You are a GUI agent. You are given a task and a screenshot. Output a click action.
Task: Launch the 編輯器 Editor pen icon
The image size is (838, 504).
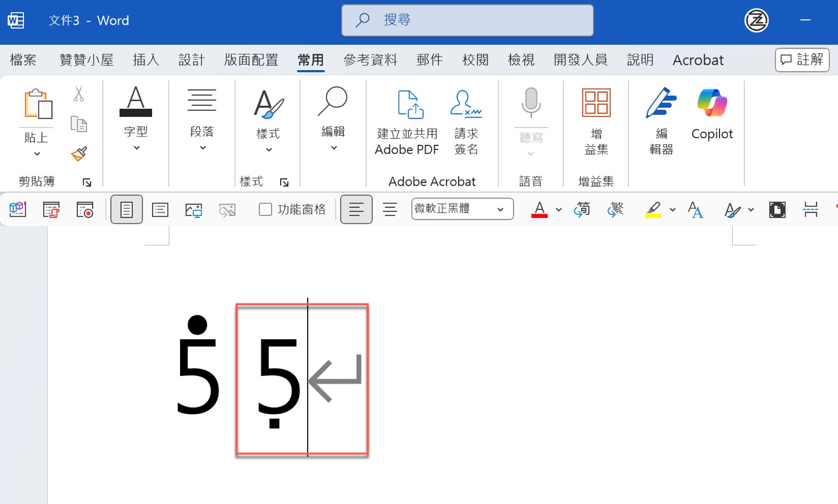coord(661,103)
